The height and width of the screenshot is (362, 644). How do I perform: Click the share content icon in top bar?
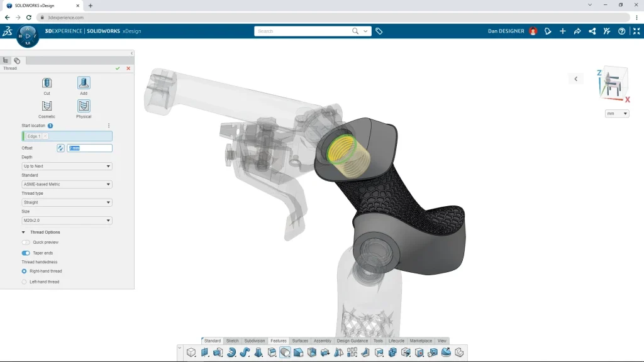[592, 30]
